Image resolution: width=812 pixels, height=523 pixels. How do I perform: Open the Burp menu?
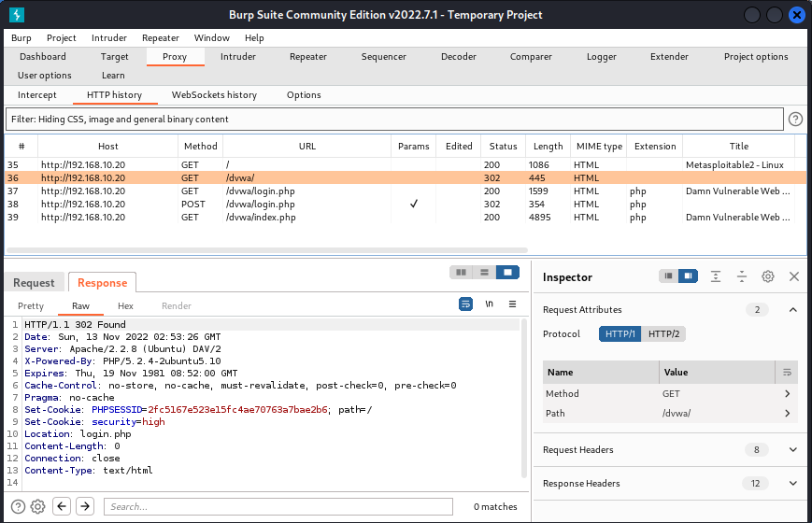[21, 37]
